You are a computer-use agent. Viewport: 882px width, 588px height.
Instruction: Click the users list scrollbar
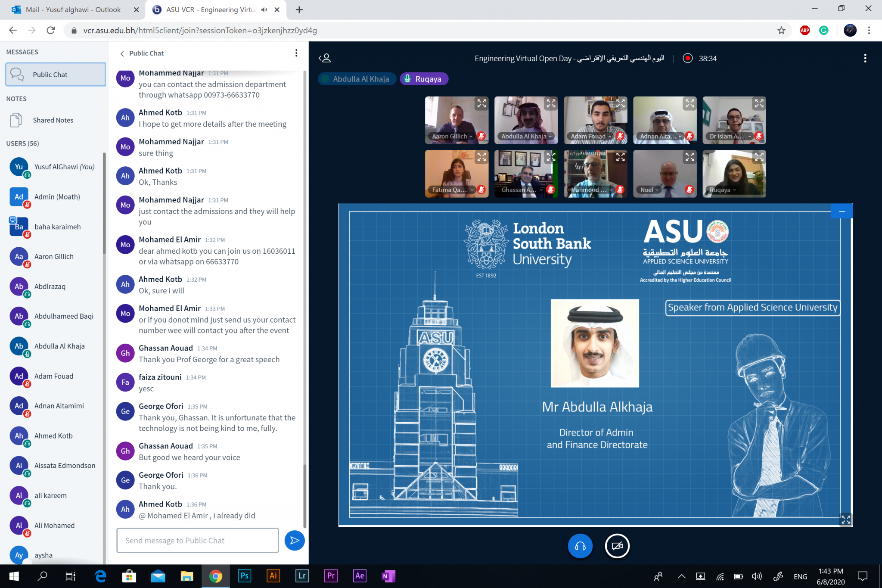[104, 203]
